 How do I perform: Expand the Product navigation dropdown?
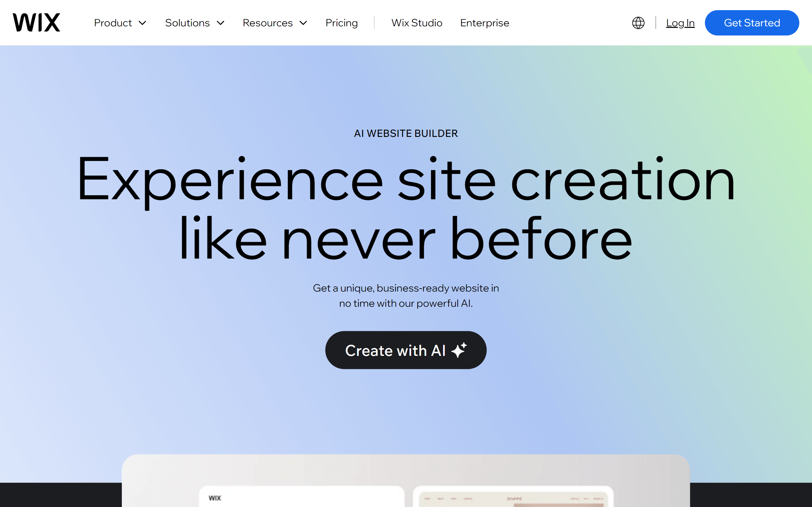(x=119, y=22)
